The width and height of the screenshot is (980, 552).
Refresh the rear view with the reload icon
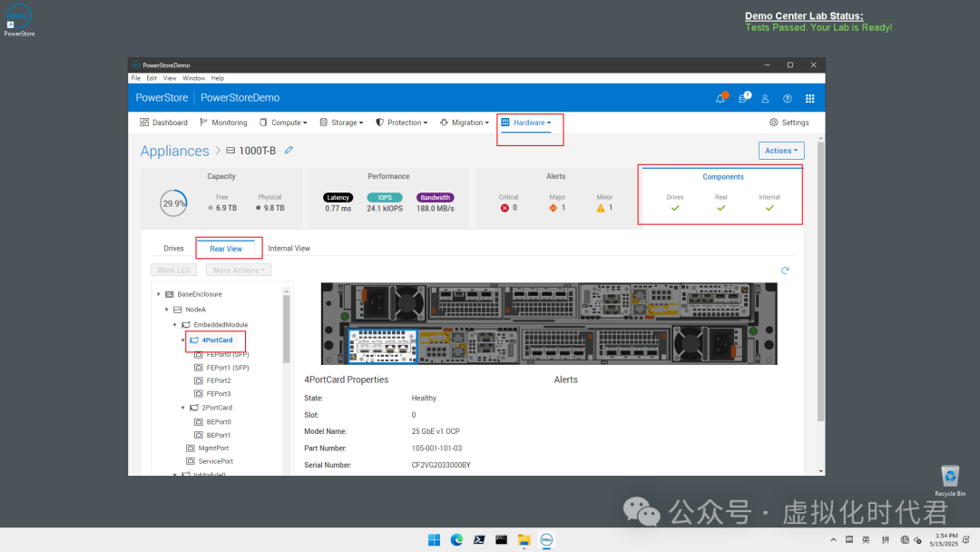click(x=785, y=271)
